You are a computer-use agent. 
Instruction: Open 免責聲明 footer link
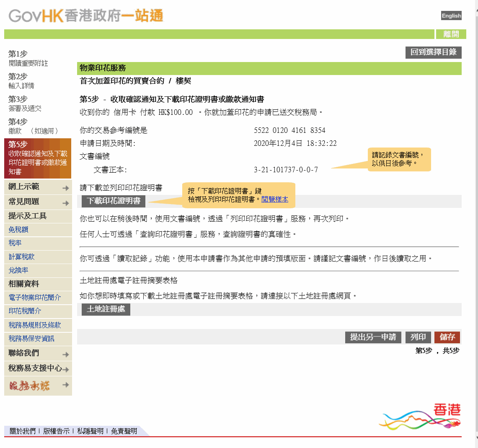tap(124, 431)
